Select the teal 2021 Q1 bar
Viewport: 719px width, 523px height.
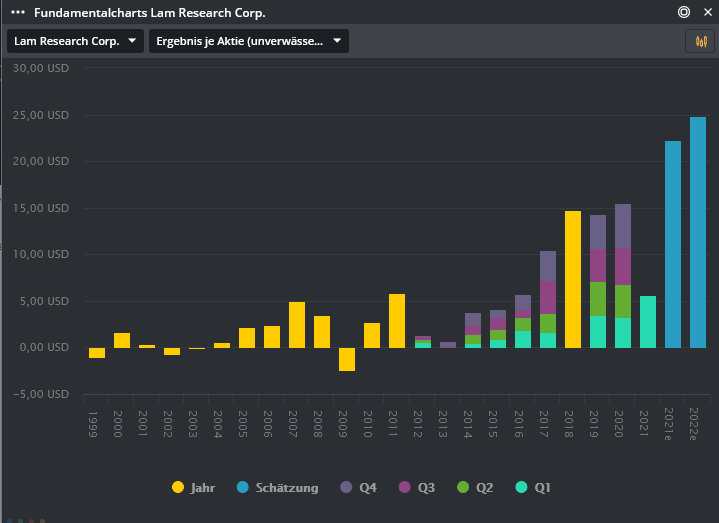point(648,322)
